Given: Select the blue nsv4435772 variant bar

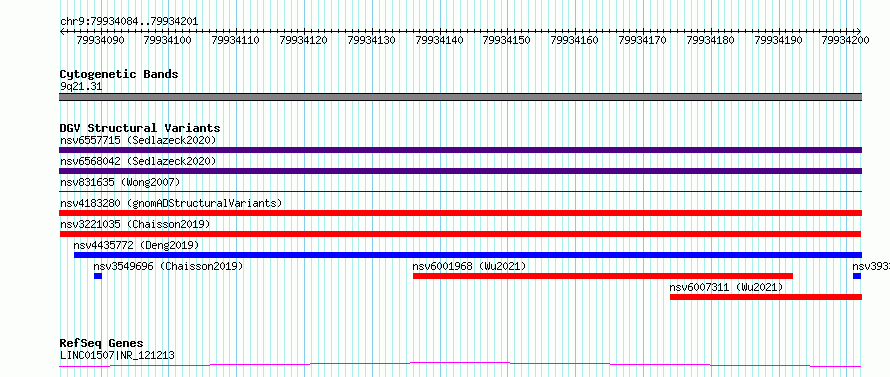Looking at the screenshot, I should pyautogui.click(x=468, y=255).
